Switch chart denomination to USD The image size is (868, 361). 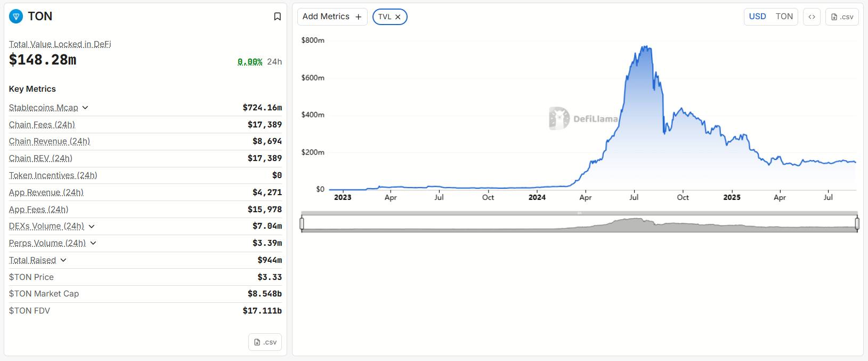[x=757, y=17]
